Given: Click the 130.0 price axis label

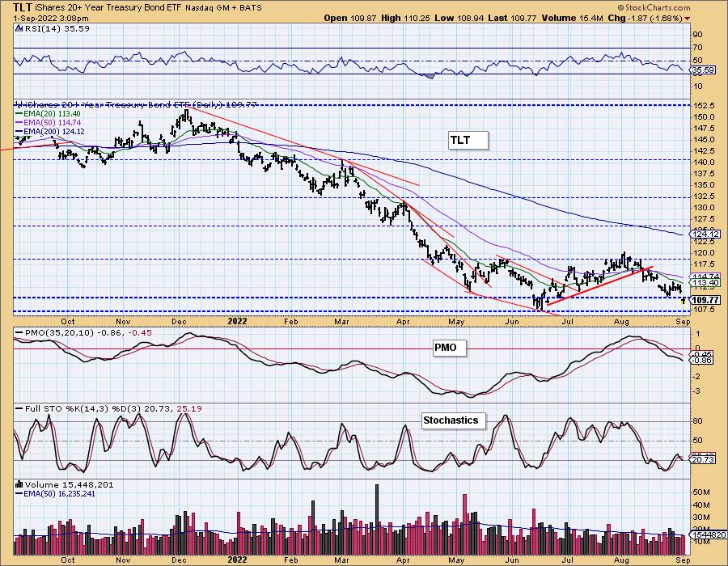Looking at the screenshot, I should pos(704,207).
